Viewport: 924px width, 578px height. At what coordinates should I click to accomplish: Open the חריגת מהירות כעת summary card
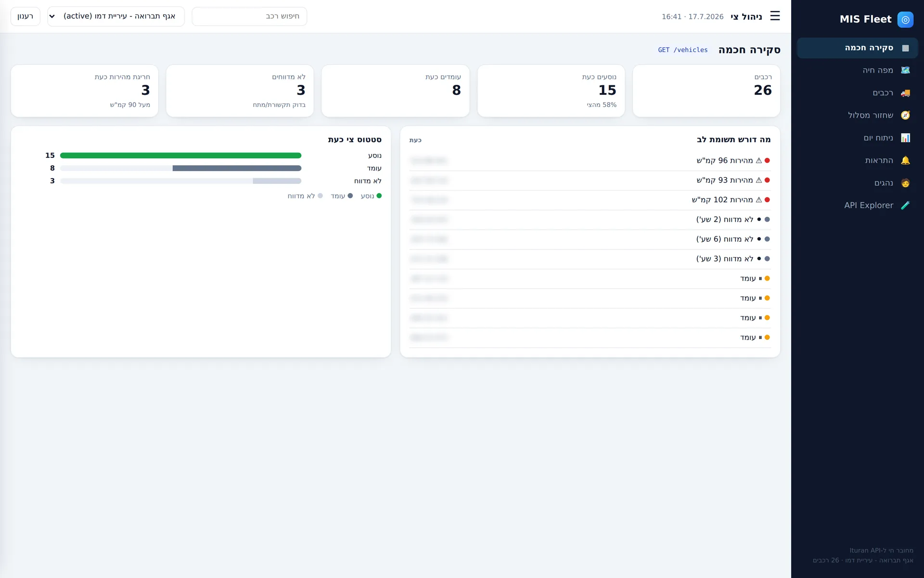click(x=85, y=91)
